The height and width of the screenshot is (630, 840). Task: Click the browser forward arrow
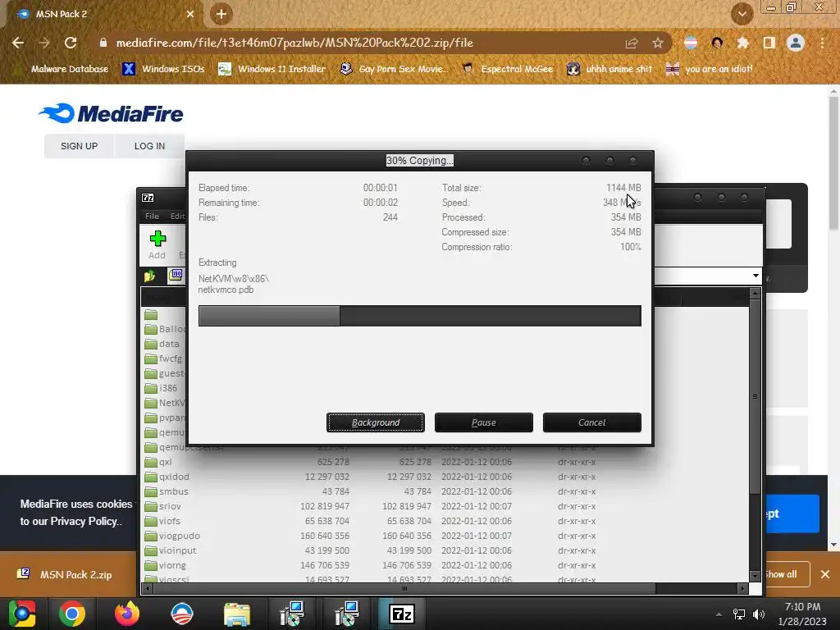(44, 43)
